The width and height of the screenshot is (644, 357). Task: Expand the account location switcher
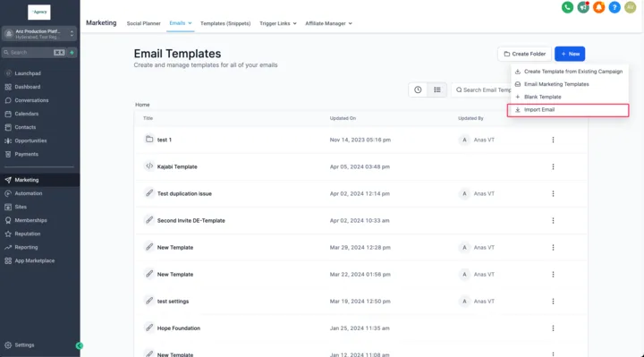(x=39, y=34)
